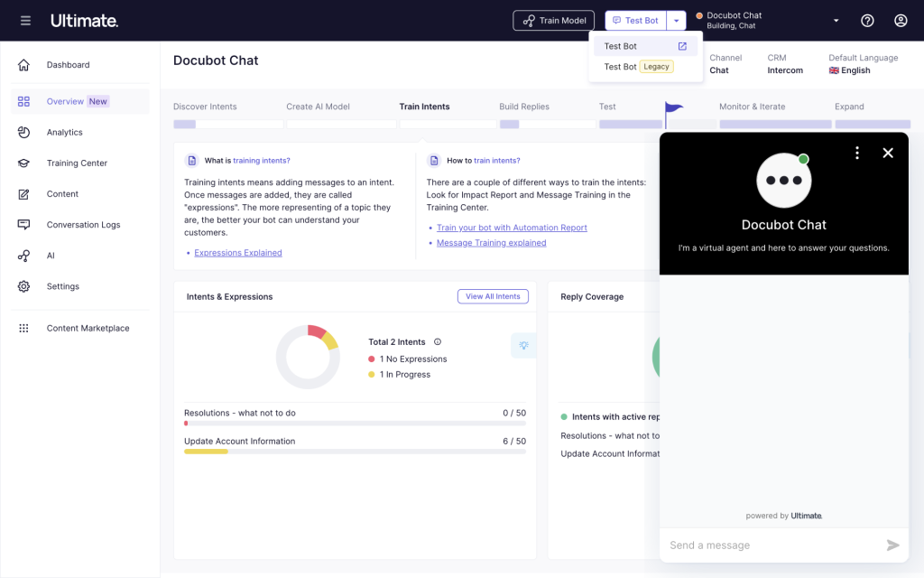Open the user account profile icon

click(x=901, y=21)
